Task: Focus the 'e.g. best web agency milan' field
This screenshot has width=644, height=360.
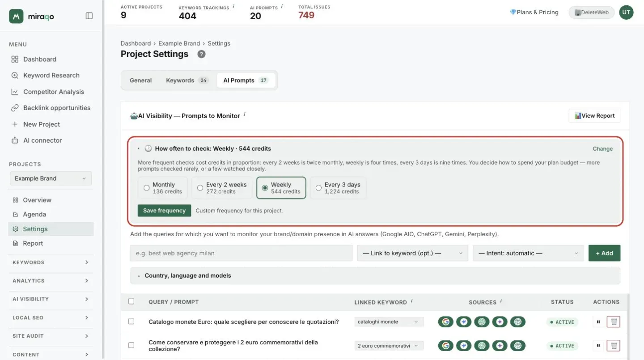Action: point(241,253)
